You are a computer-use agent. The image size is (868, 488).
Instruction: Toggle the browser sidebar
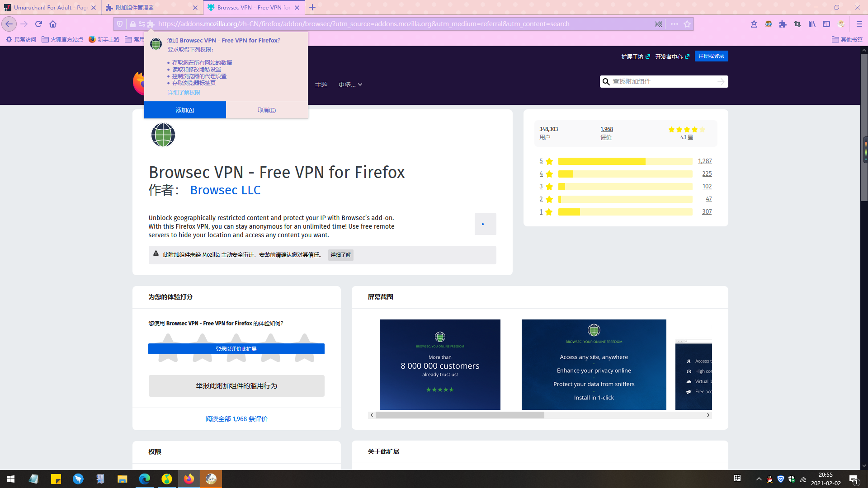(x=826, y=24)
